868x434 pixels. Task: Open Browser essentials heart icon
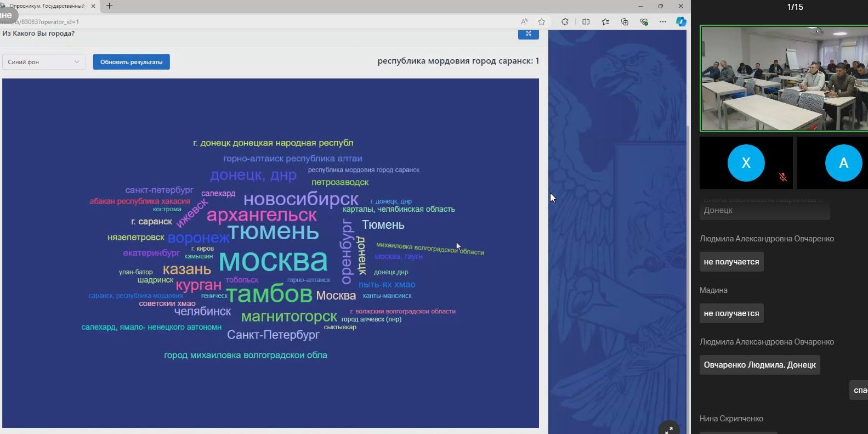(x=644, y=22)
